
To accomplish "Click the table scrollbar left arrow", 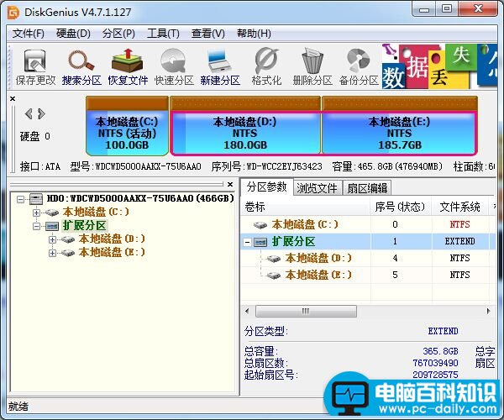I will click(247, 311).
